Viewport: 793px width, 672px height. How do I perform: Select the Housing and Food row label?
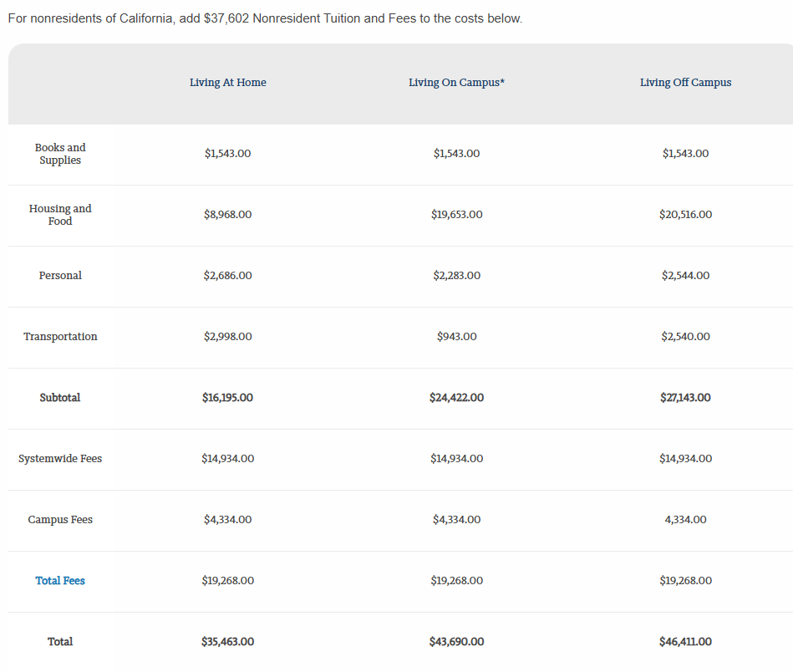pos(60,215)
